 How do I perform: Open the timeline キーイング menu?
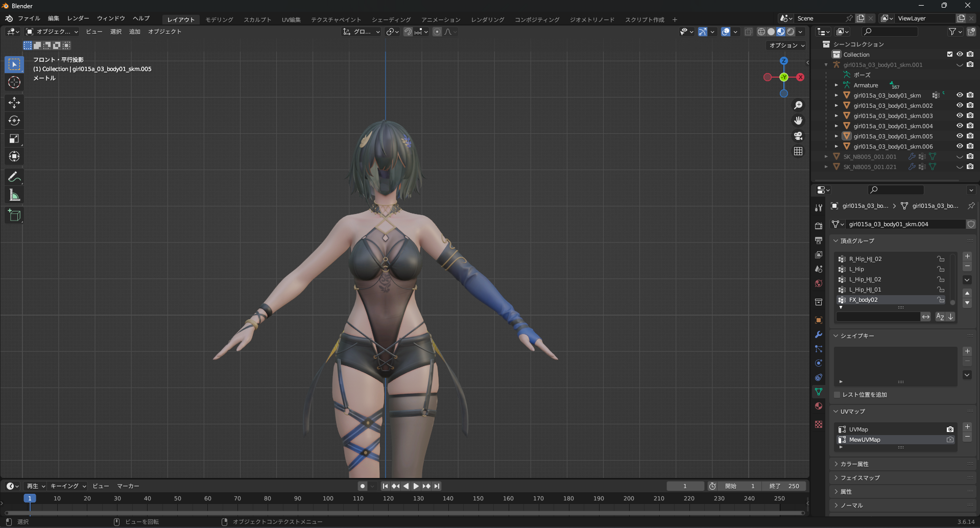click(68, 486)
